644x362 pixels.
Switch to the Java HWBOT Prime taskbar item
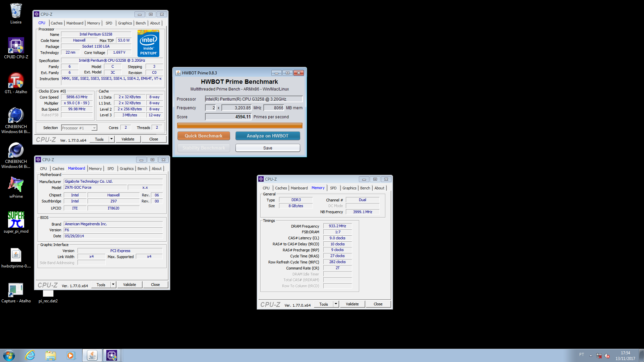coord(92,355)
